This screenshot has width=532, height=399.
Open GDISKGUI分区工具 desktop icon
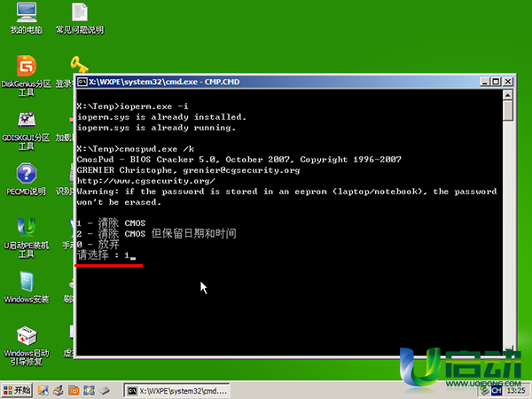tap(27, 130)
